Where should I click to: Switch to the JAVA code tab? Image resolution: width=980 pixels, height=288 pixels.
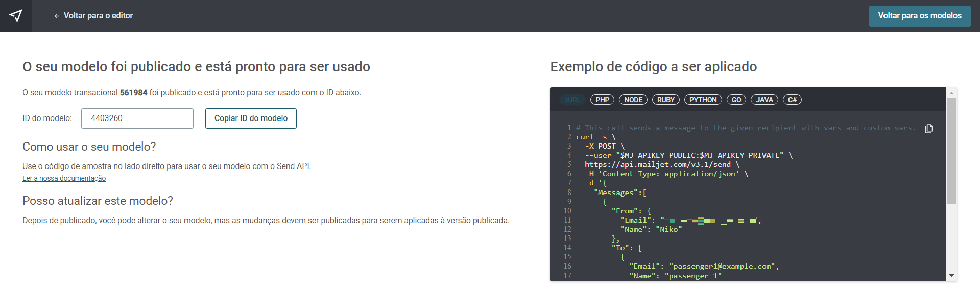point(764,100)
